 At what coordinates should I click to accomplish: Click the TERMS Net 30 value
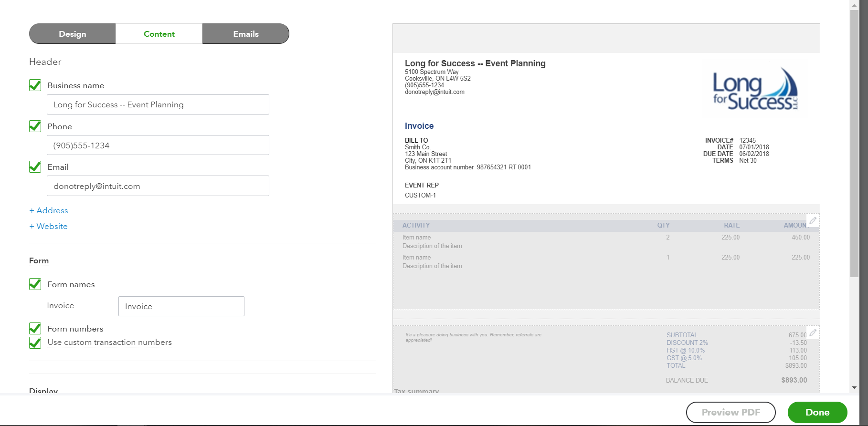coord(748,160)
